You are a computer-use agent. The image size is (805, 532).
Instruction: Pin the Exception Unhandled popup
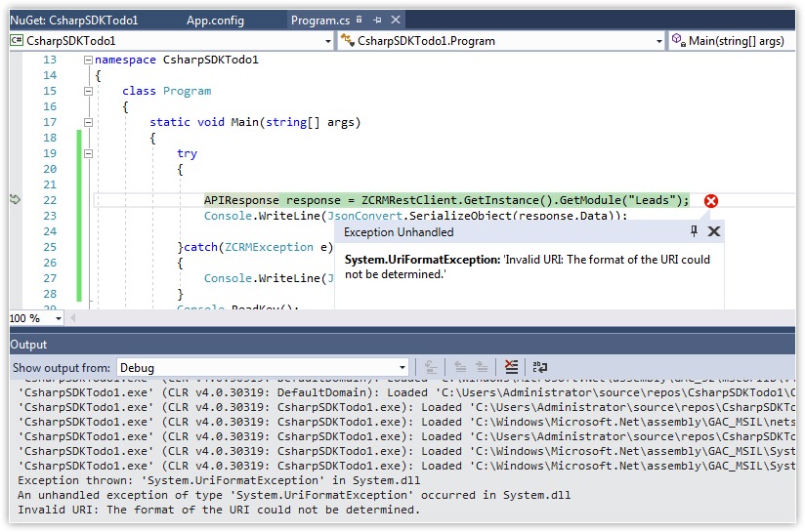(x=694, y=231)
